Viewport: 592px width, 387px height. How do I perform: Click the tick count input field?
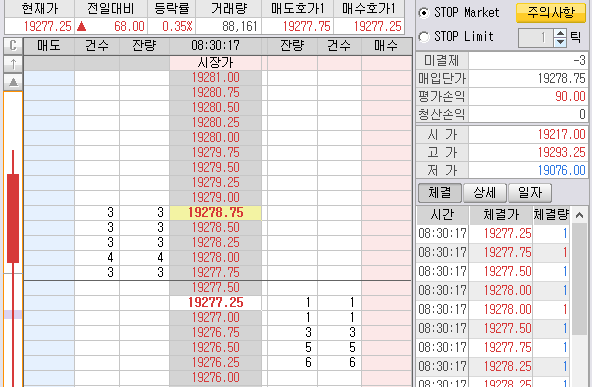tap(537, 38)
